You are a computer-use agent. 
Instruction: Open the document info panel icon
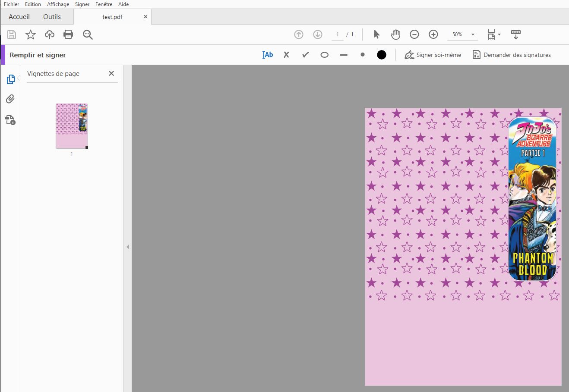pos(10,120)
